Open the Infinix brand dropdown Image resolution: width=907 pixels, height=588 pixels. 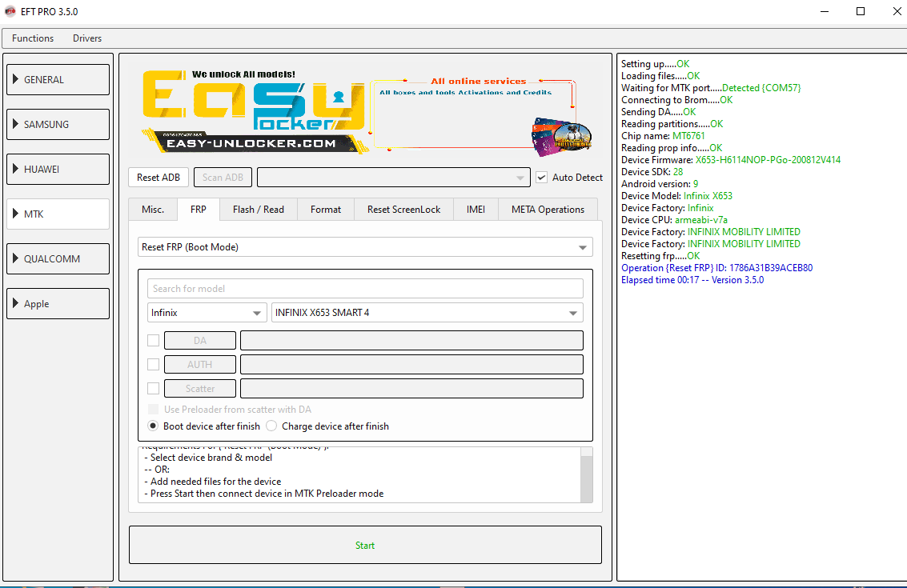[207, 313]
